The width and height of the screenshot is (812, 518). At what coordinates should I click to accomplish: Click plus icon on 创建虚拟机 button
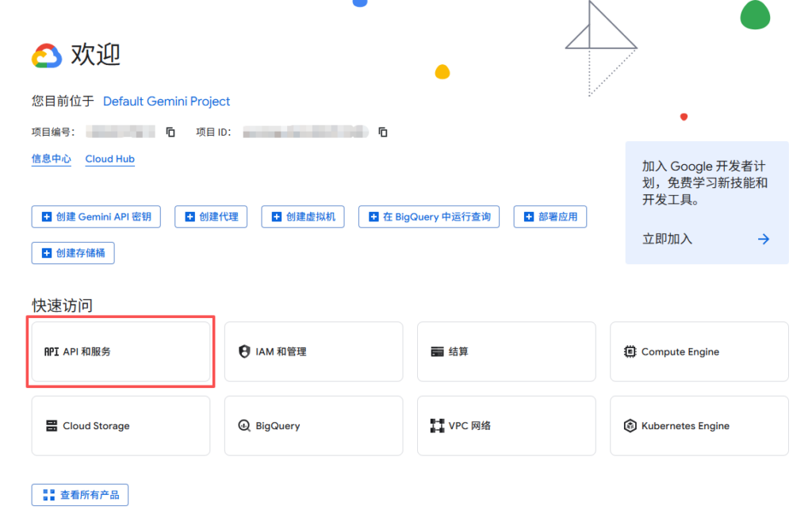coord(277,217)
